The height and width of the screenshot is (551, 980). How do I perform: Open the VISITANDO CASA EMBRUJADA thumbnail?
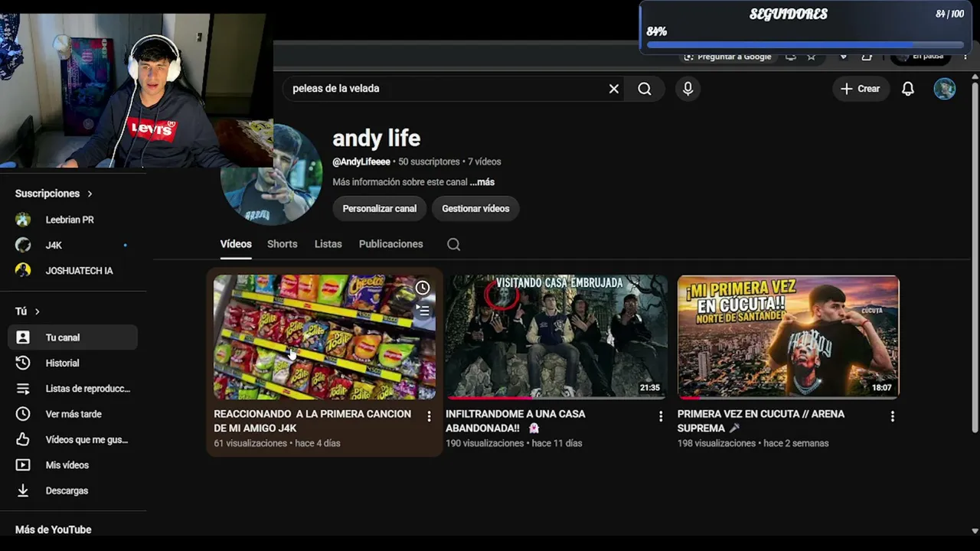point(557,337)
